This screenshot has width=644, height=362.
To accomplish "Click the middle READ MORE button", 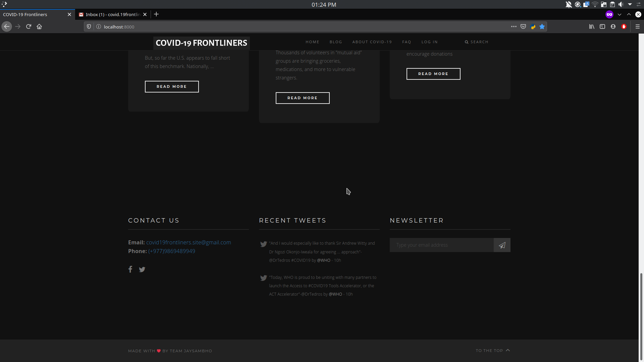I will [x=303, y=98].
